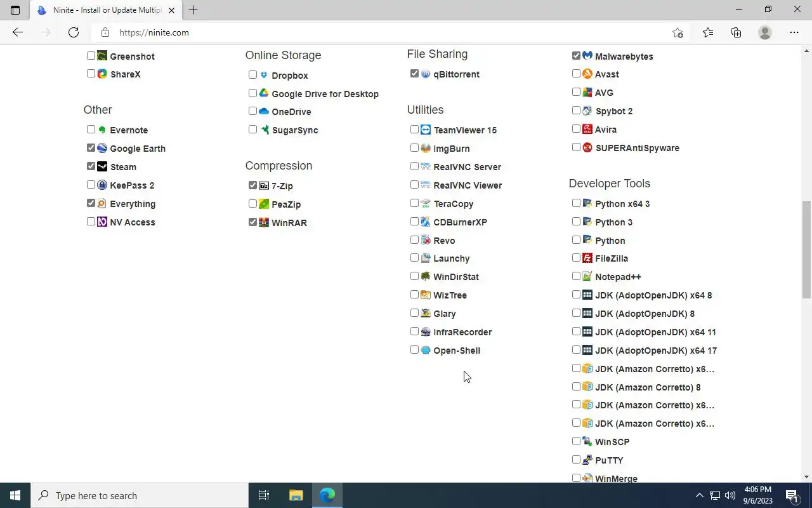Image resolution: width=812 pixels, height=508 pixels.
Task: Show hidden system tray icons
Action: point(700,495)
